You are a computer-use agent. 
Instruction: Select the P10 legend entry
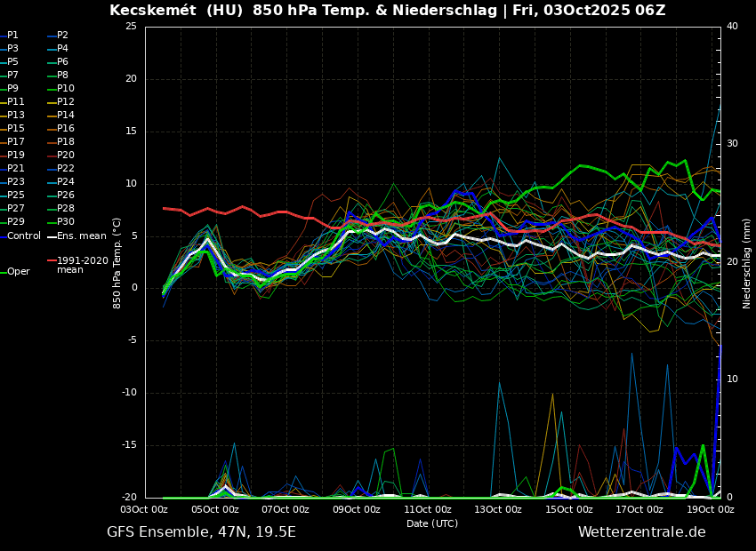66,89
